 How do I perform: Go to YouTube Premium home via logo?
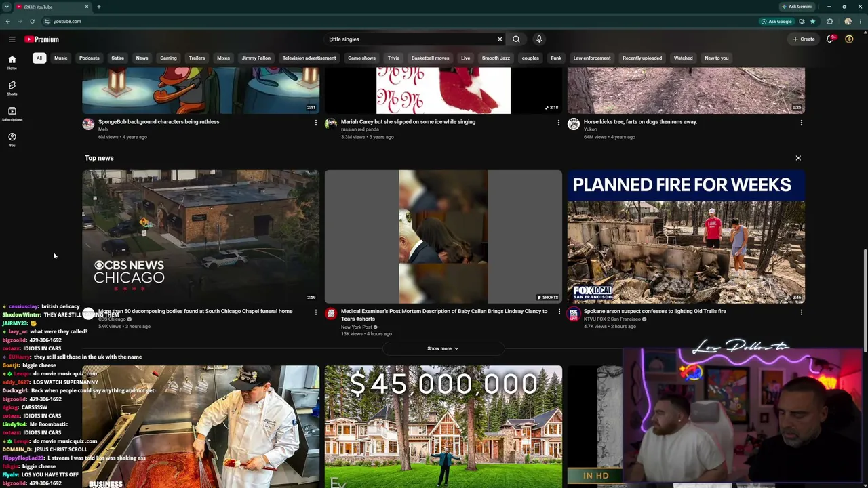tap(42, 39)
